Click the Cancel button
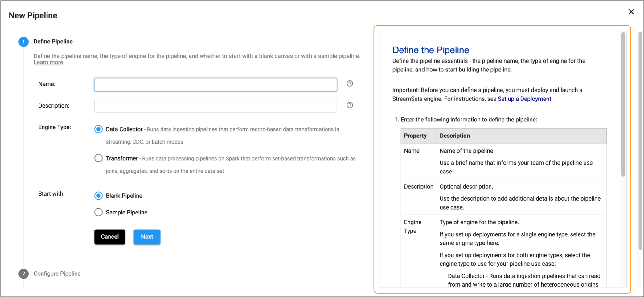644x297 pixels. (110, 237)
